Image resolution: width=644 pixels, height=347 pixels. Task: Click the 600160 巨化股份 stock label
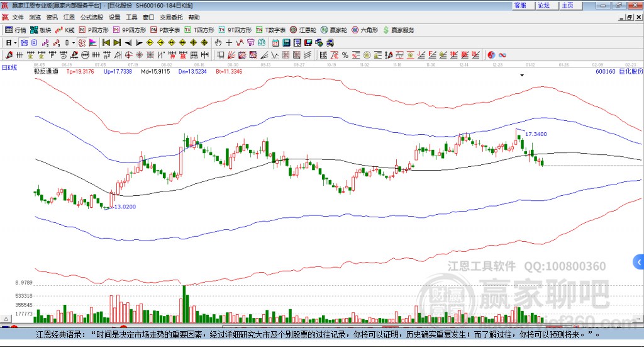[619, 71]
